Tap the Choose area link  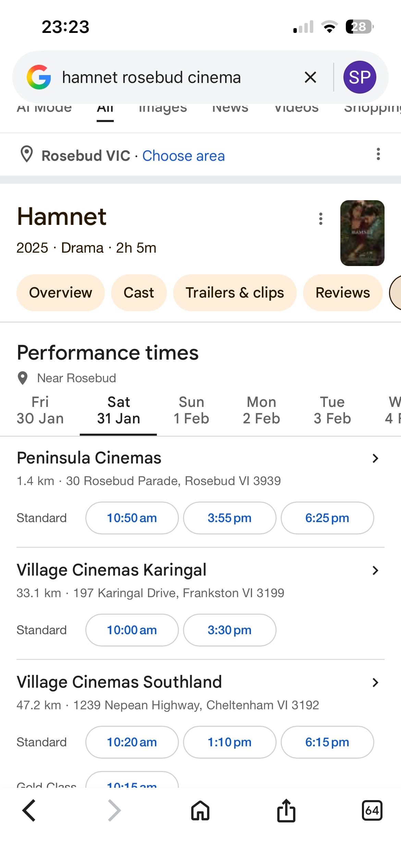click(183, 156)
